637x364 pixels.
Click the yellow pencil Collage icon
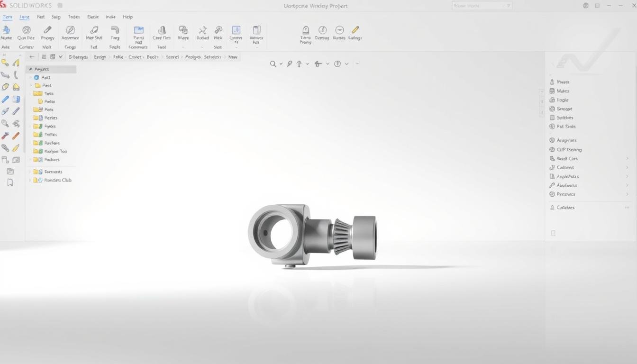click(355, 30)
